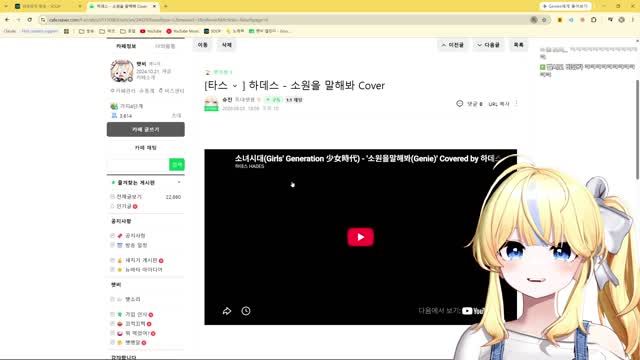Click the browser forward arrow

pyautogui.click(x=18, y=20)
